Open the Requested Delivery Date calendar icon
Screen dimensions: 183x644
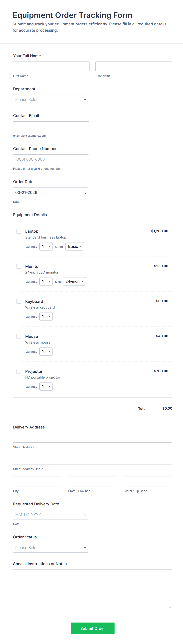84,514
